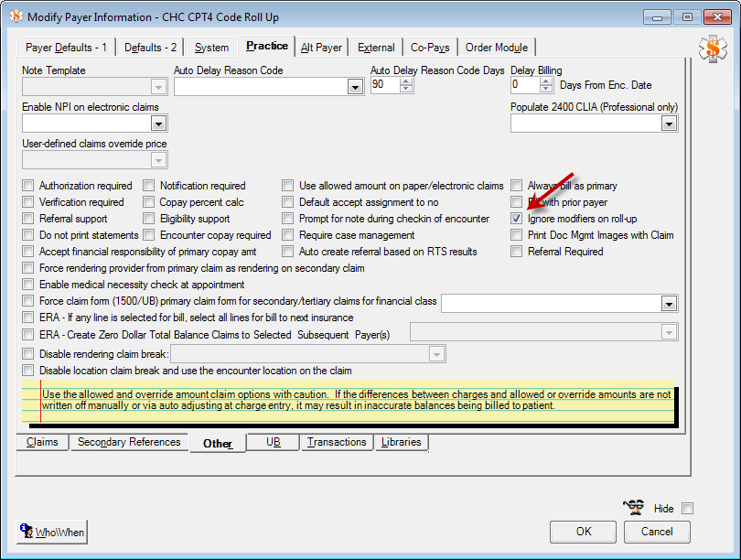Open the UB sub-tab

274,442
